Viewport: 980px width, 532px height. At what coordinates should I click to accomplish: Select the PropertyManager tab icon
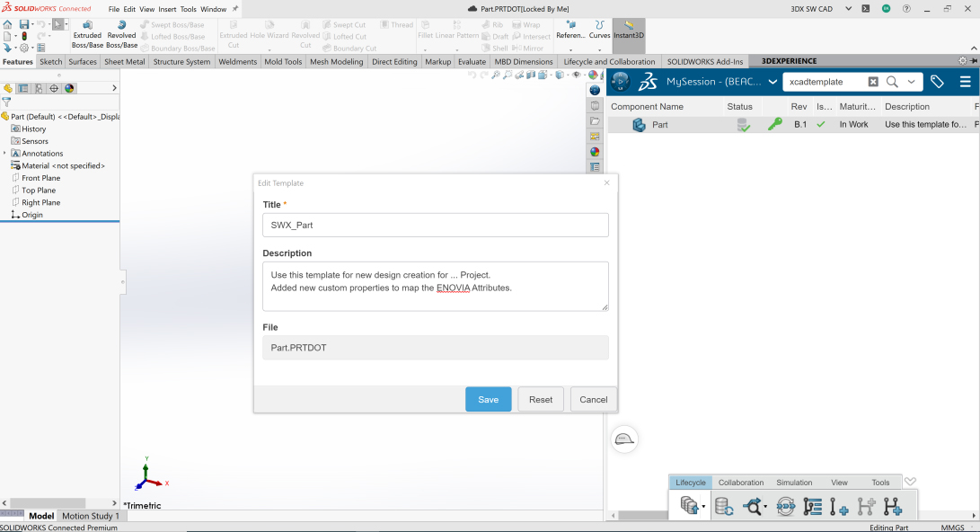click(x=23, y=88)
